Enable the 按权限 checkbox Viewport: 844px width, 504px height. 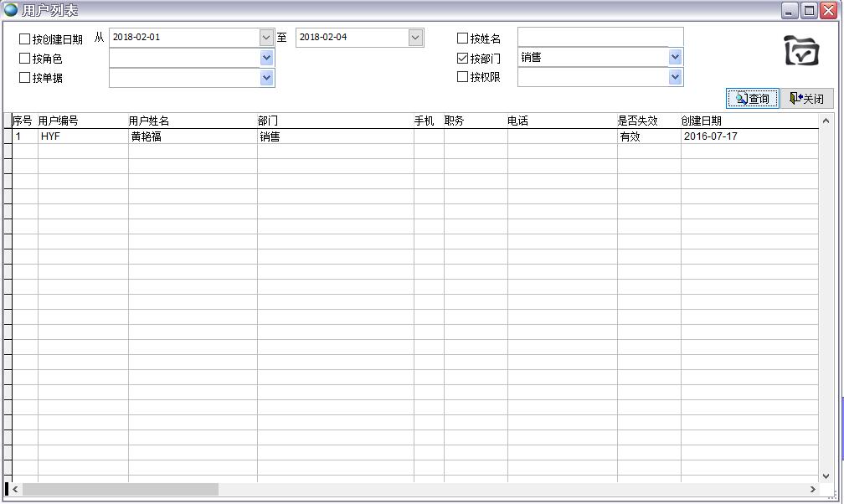pyautogui.click(x=463, y=77)
